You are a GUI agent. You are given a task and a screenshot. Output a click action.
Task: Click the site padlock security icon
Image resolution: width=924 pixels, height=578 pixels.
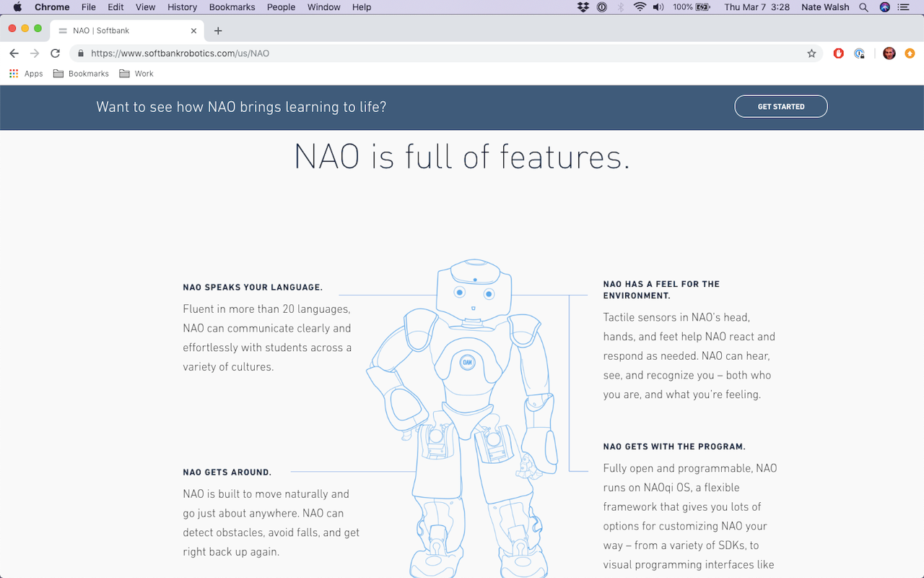[x=80, y=53]
